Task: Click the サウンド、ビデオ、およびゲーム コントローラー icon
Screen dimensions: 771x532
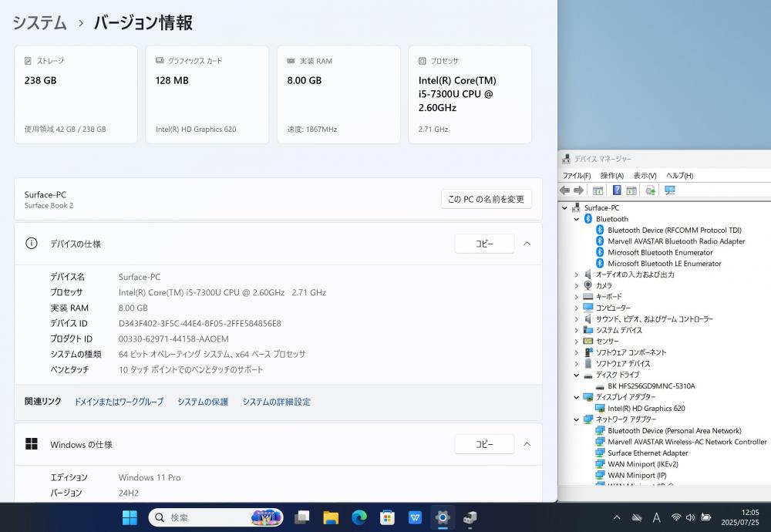Action: click(588, 318)
